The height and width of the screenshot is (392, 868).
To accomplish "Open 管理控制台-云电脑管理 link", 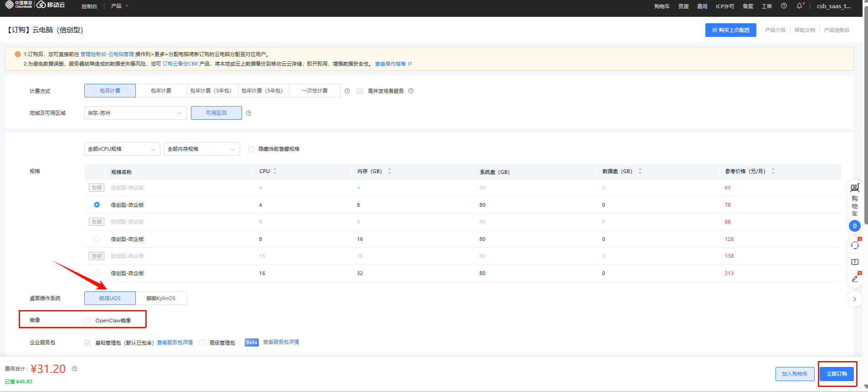I will 107,54.
